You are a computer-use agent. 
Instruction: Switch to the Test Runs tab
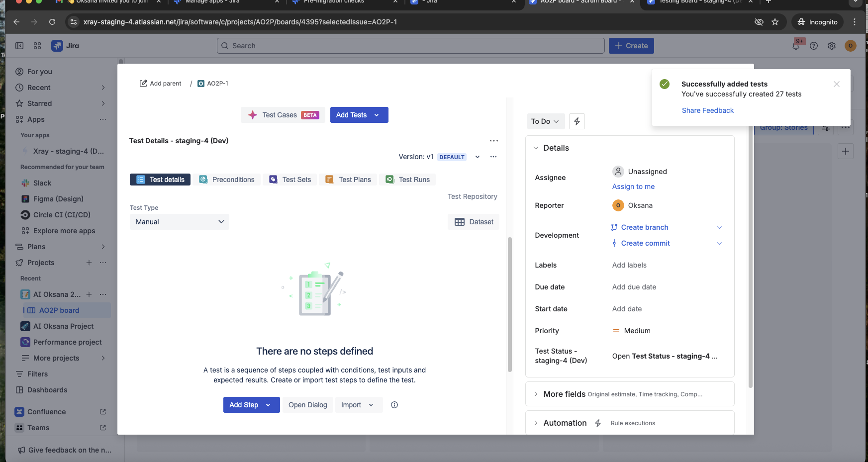point(407,180)
